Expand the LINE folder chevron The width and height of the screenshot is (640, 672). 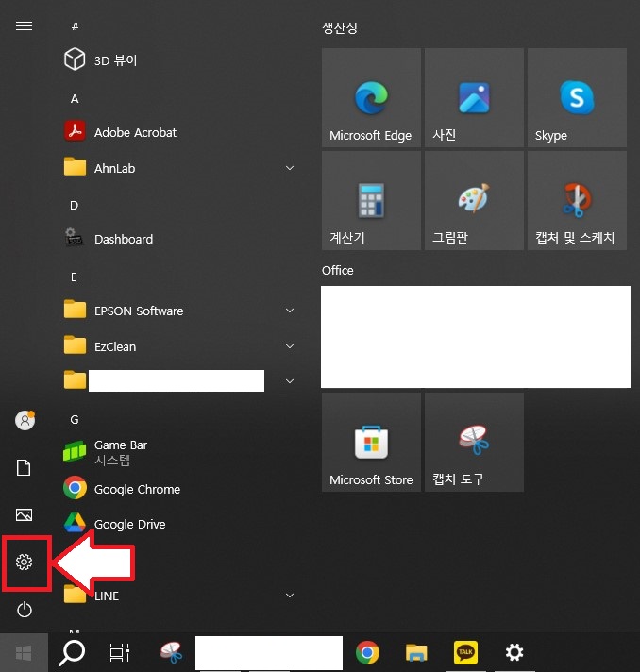[290, 596]
